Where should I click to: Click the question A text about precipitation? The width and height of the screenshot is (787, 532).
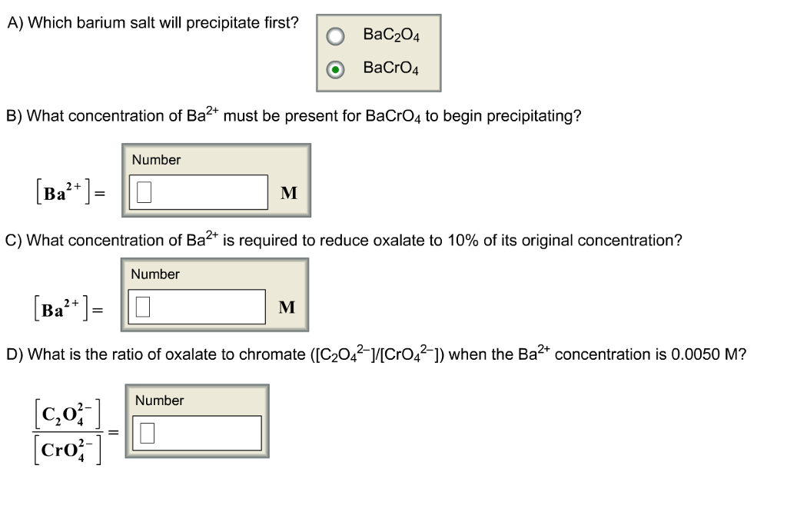tap(151, 23)
